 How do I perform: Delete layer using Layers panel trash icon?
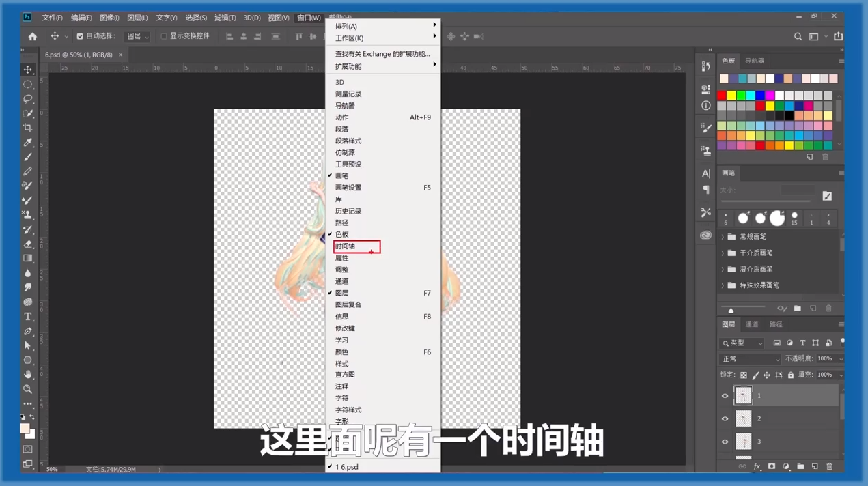(830, 467)
